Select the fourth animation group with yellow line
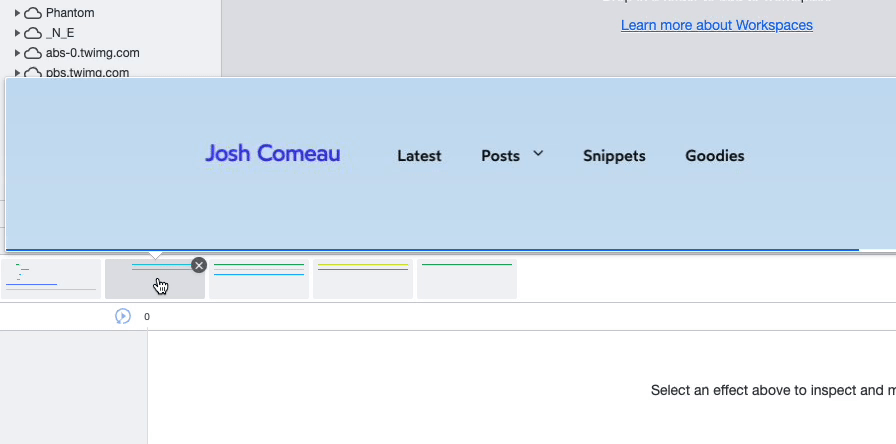 tap(363, 279)
